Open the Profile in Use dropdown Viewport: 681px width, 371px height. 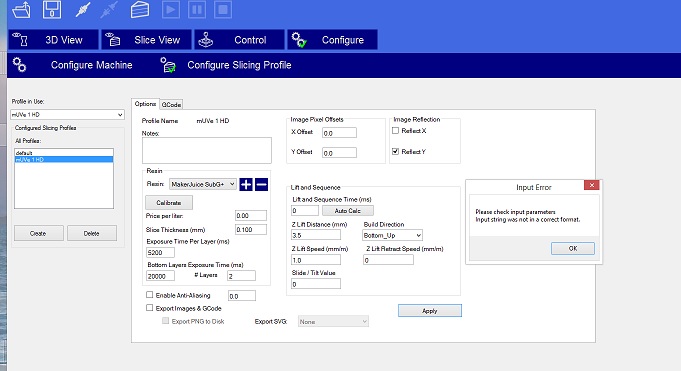pyautogui.click(x=67, y=115)
